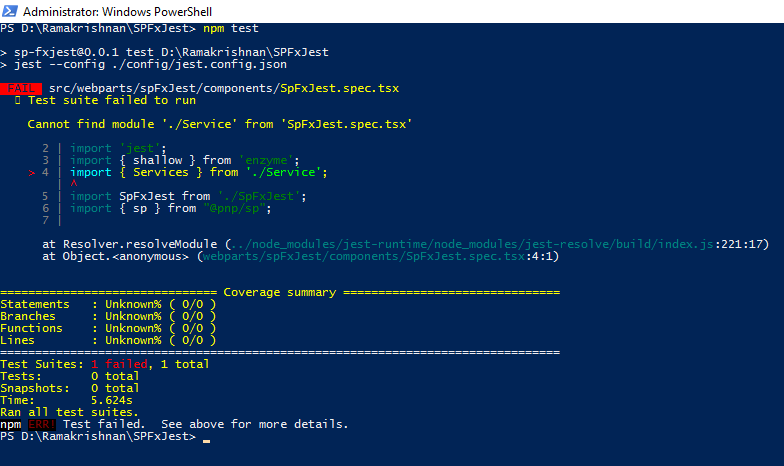Click the Time 5.624s value
The image size is (784, 466).
112,400
